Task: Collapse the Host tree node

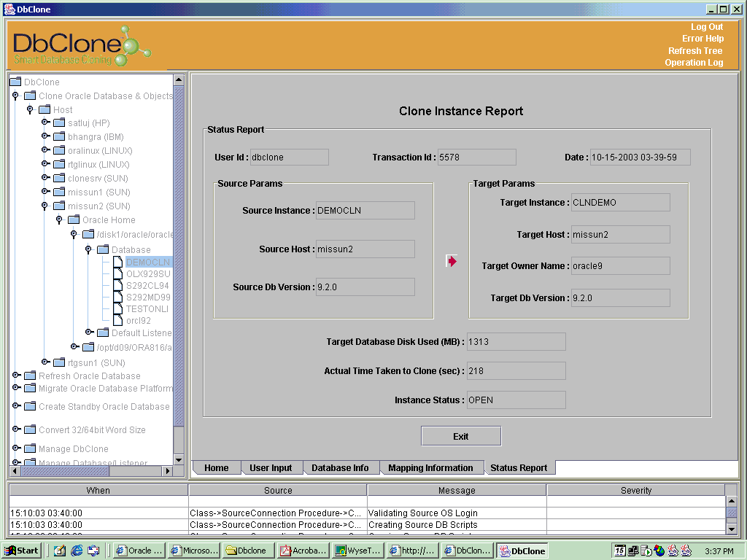Action: pos(30,109)
